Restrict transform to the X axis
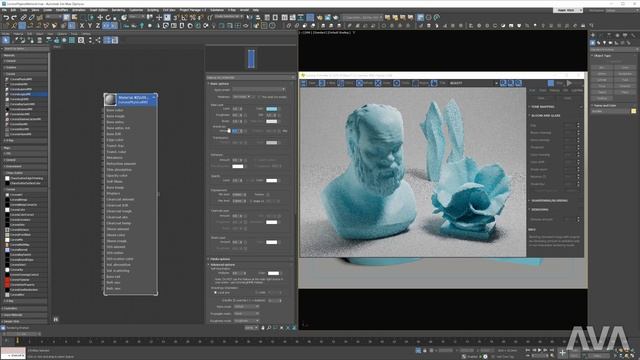The width and height of the screenshot is (640, 360). point(82,26)
